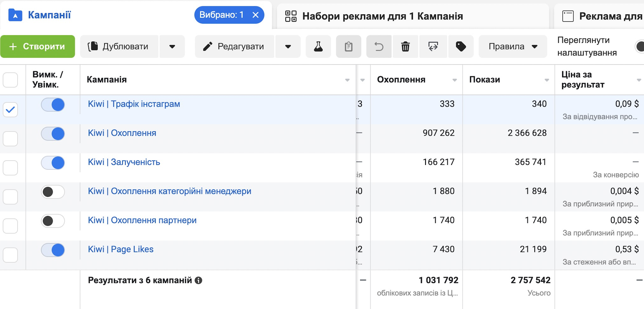Open Ціна за результат column arrow
644x309 pixels.
pos(639,80)
